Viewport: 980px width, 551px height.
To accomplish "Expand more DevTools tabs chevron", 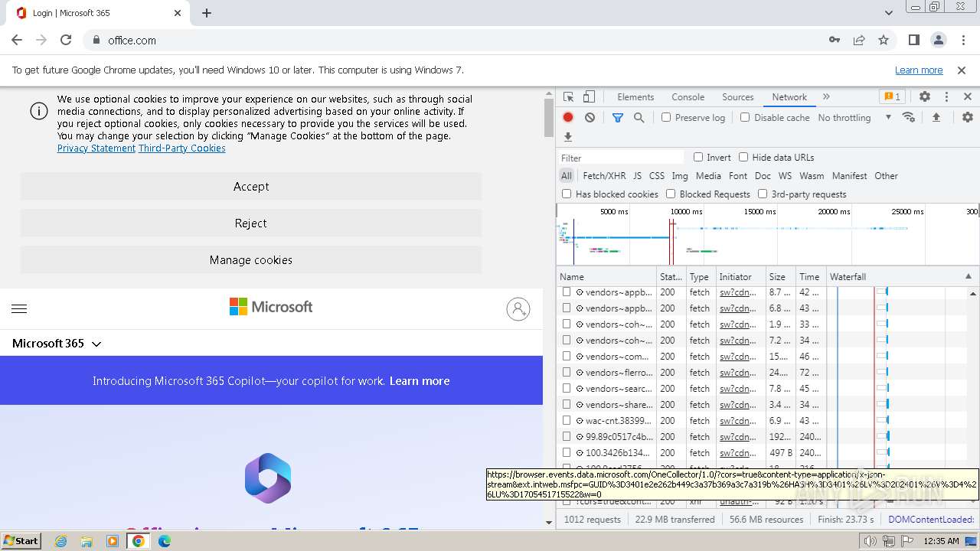I will 826,97.
